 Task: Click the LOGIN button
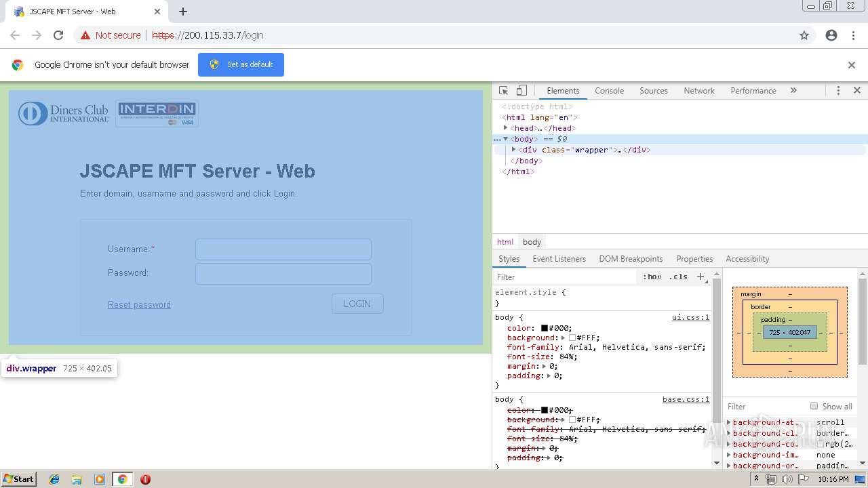click(357, 304)
